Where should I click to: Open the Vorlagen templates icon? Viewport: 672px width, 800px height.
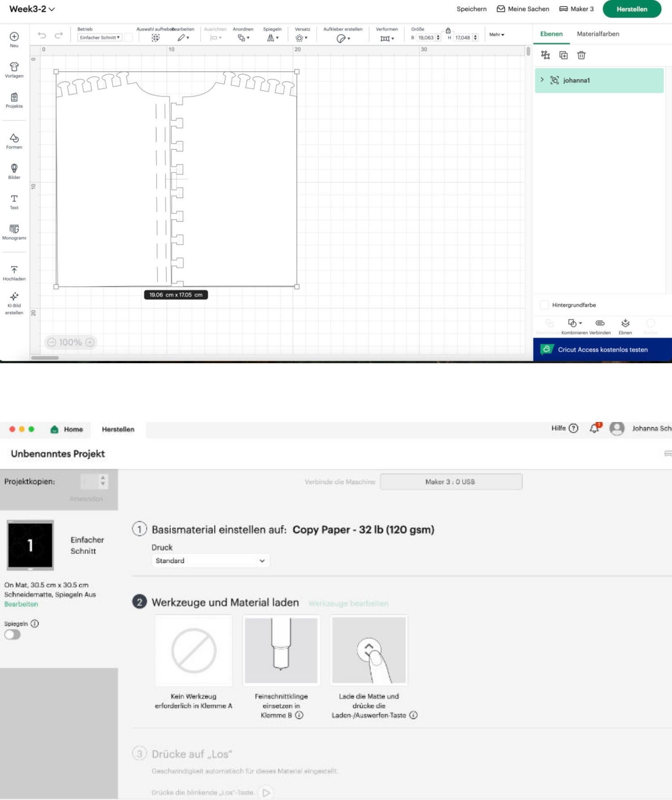[14, 67]
